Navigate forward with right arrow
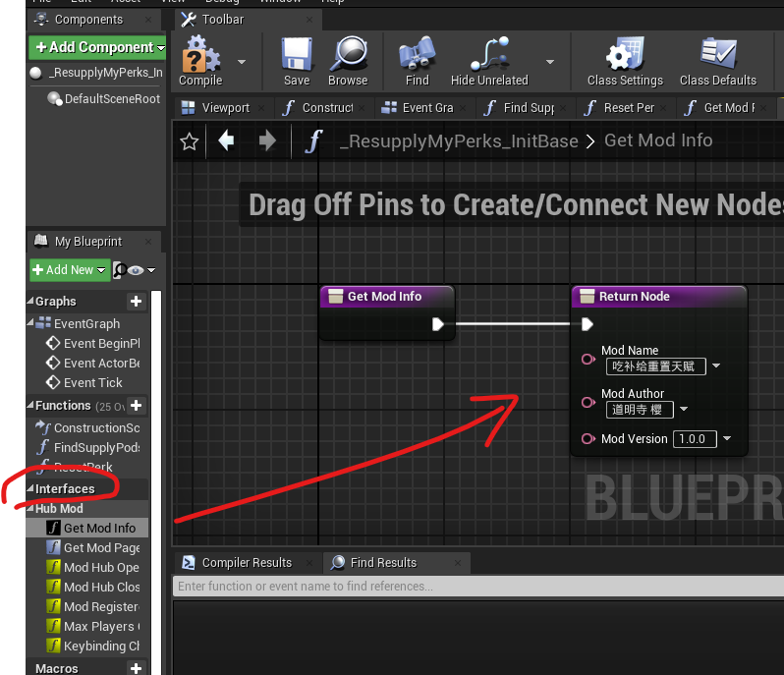This screenshot has width=784, height=675. (x=267, y=141)
